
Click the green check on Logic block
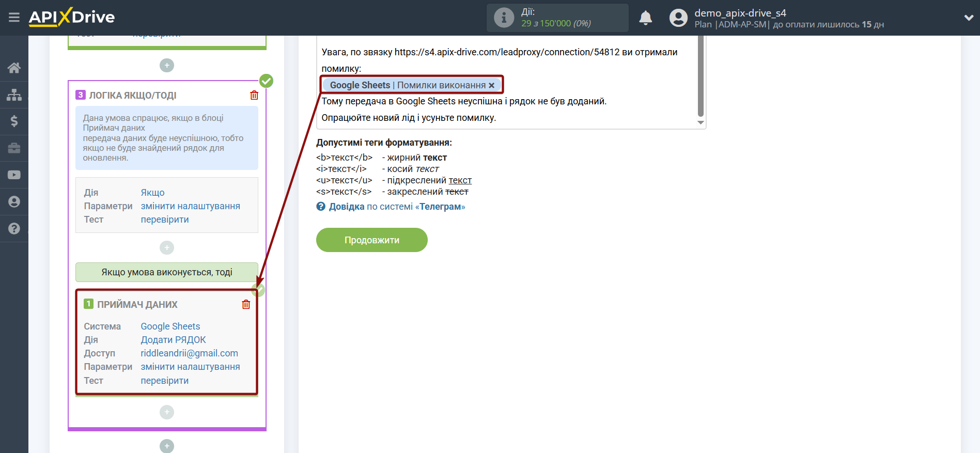click(x=266, y=81)
